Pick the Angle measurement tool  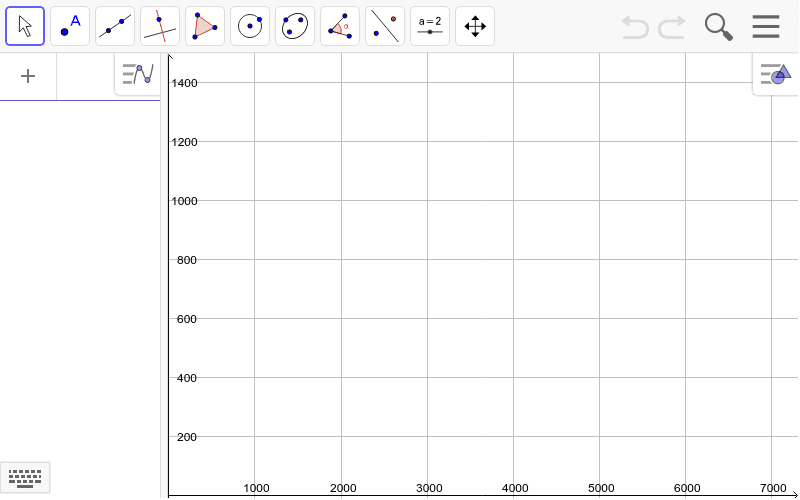(x=340, y=26)
